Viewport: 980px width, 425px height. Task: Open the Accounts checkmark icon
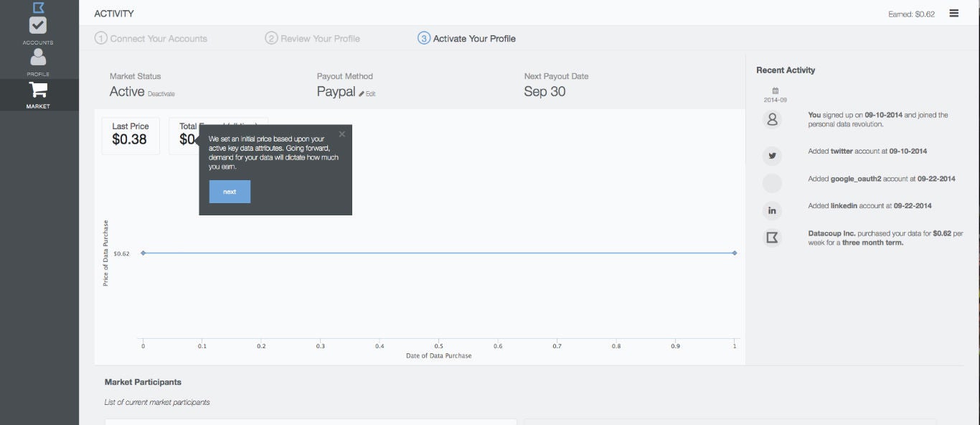[38, 26]
